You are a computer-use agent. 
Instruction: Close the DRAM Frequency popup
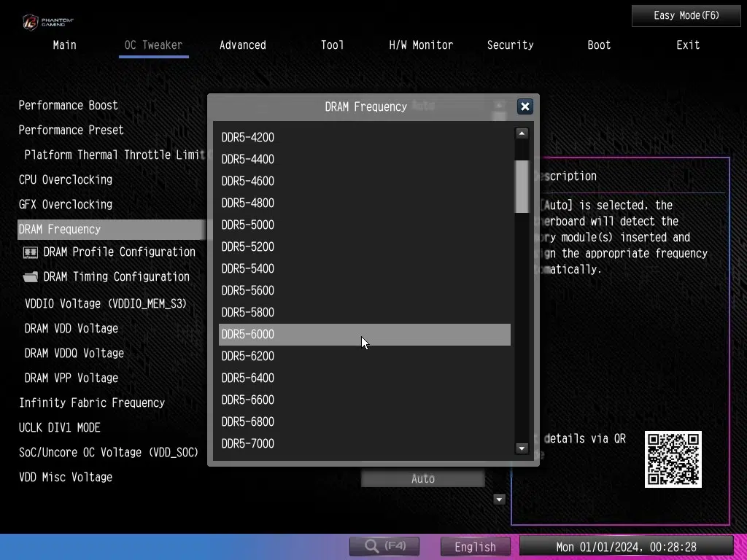pos(525,106)
